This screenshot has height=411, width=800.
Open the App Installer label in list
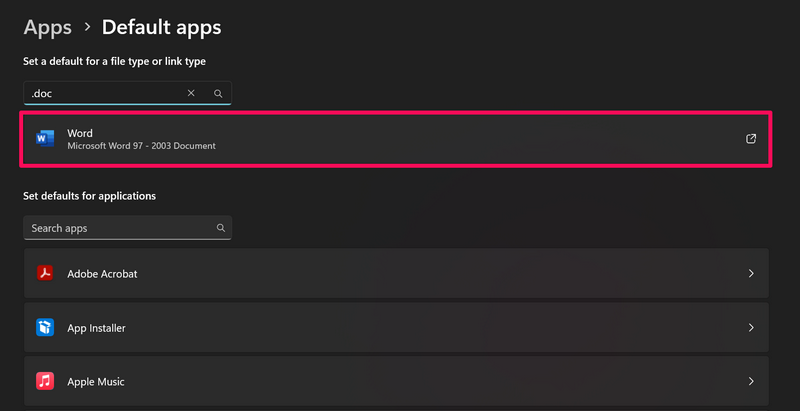[96, 327]
